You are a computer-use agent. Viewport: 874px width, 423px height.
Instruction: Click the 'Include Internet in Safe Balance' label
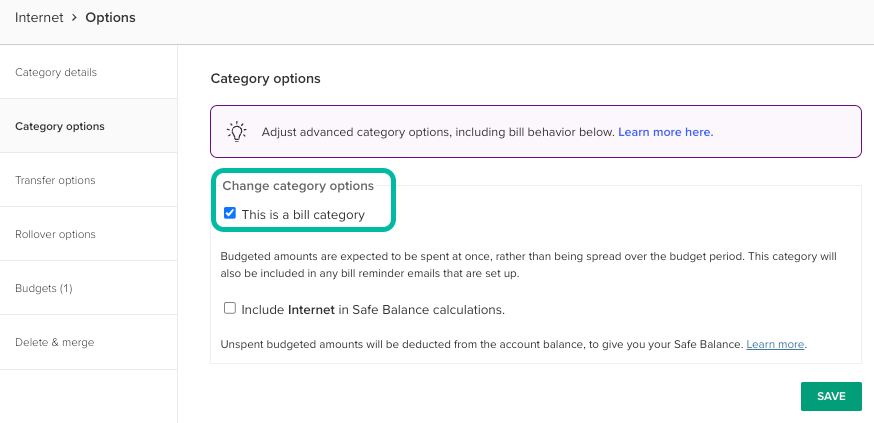(372, 310)
